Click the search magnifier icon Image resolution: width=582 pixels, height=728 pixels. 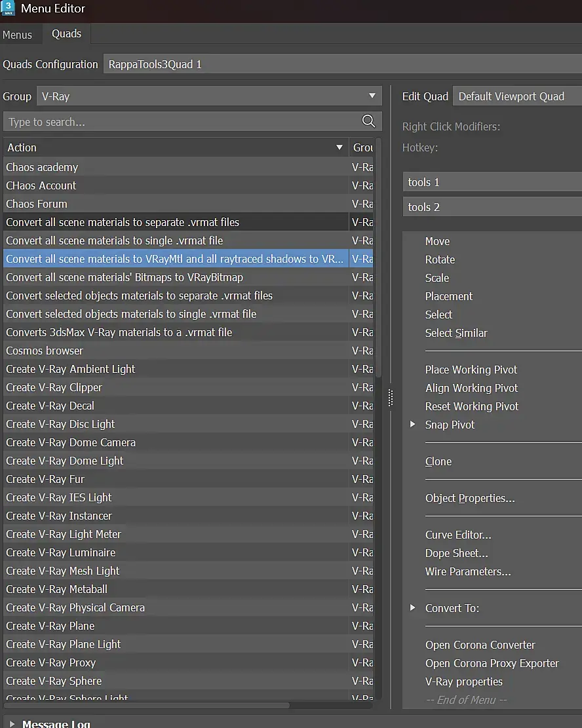click(x=368, y=122)
